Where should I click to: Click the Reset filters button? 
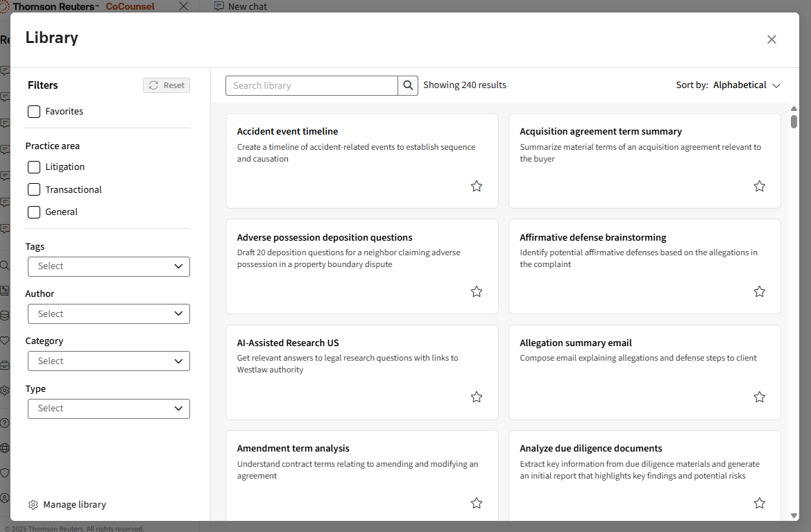[x=167, y=85]
